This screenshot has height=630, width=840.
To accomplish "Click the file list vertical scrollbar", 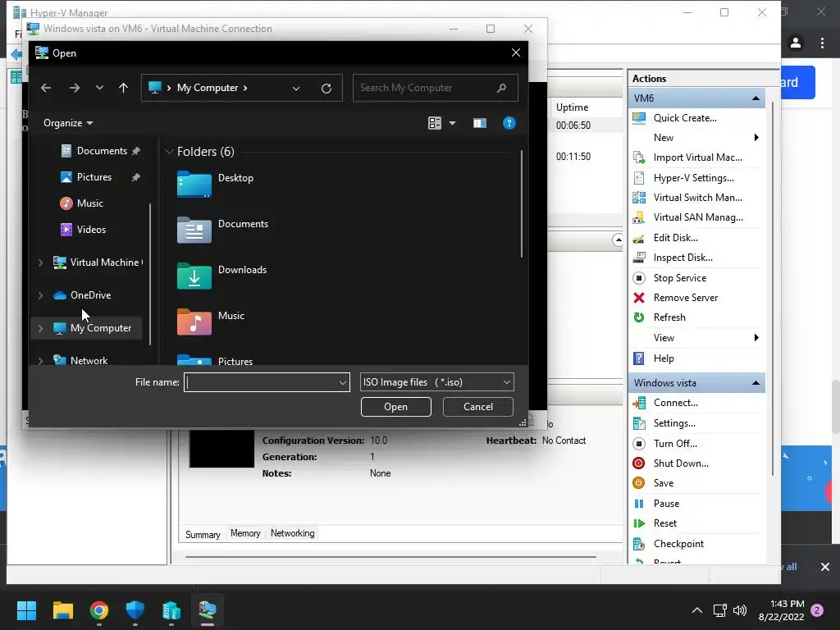I will tap(521, 203).
